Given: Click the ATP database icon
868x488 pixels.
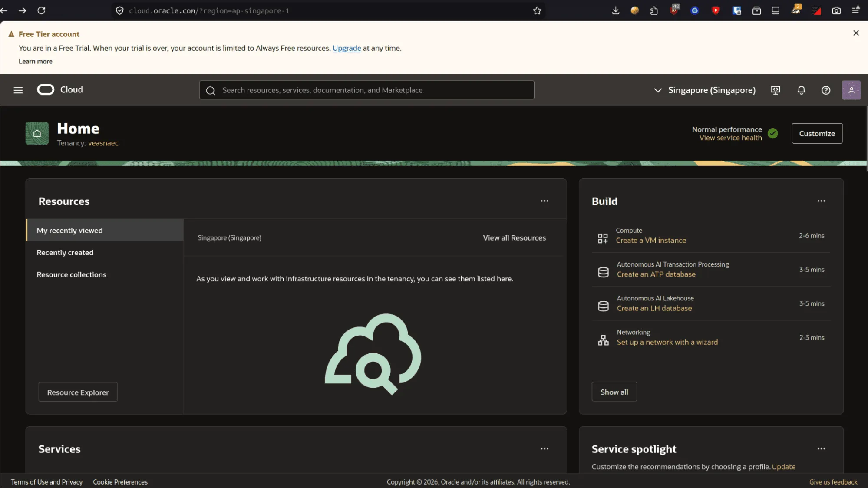Looking at the screenshot, I should click(603, 272).
